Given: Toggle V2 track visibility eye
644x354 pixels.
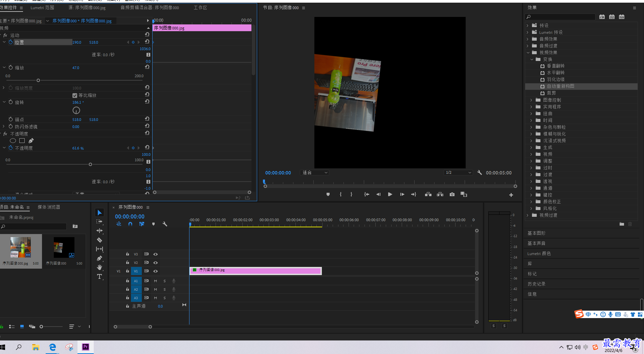Looking at the screenshot, I should (155, 263).
